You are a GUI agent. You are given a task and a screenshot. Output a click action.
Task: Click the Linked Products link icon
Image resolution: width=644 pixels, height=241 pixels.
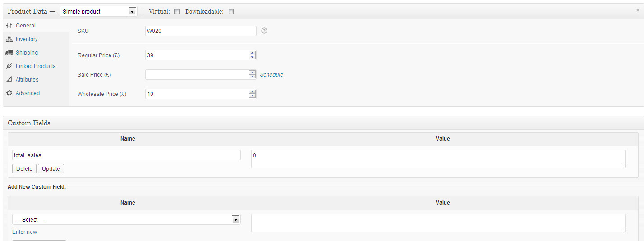point(9,66)
